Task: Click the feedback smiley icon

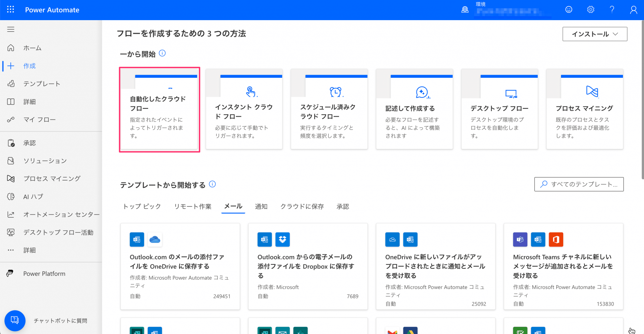Action: point(569,10)
